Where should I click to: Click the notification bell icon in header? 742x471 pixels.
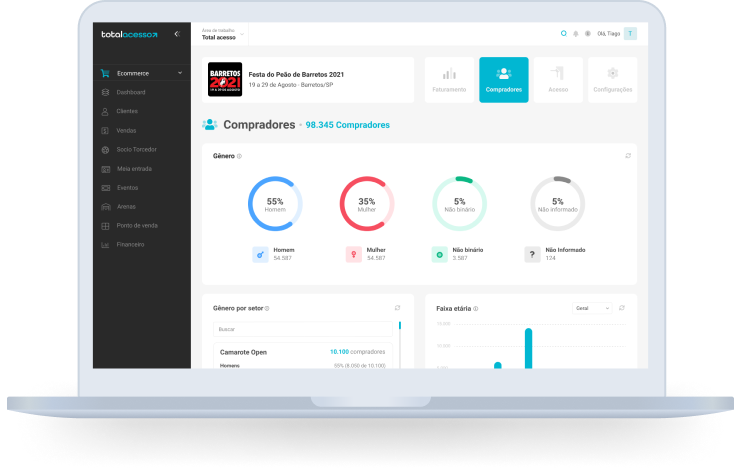tap(576, 34)
